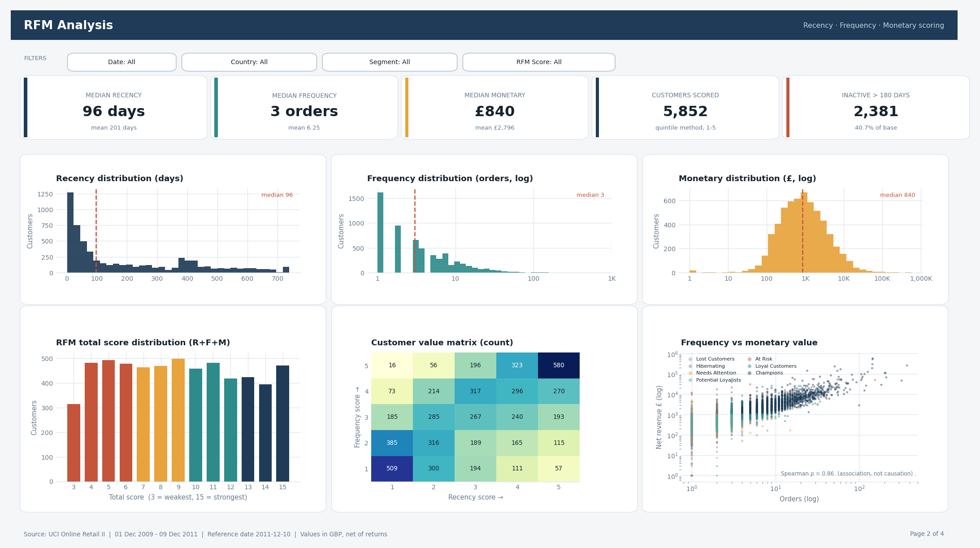
Task: Click the 'median 840' annotation label
Action: (898, 195)
